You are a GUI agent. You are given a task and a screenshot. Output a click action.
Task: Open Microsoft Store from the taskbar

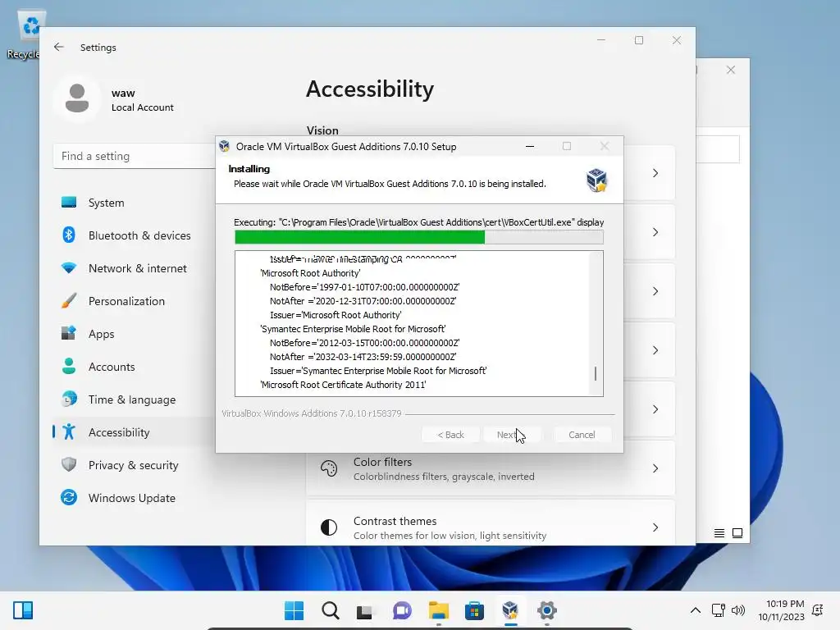click(x=474, y=610)
